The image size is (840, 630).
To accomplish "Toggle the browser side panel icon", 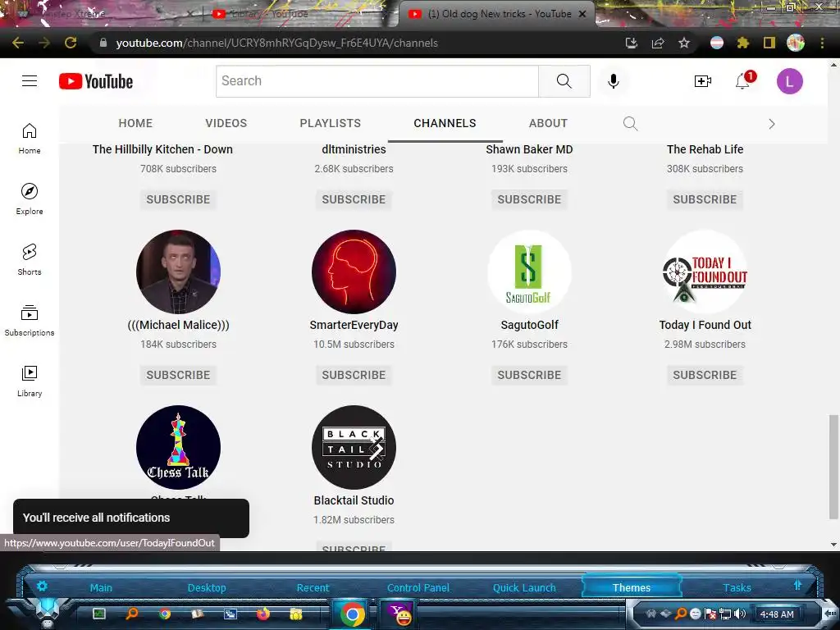I will pos(769,43).
